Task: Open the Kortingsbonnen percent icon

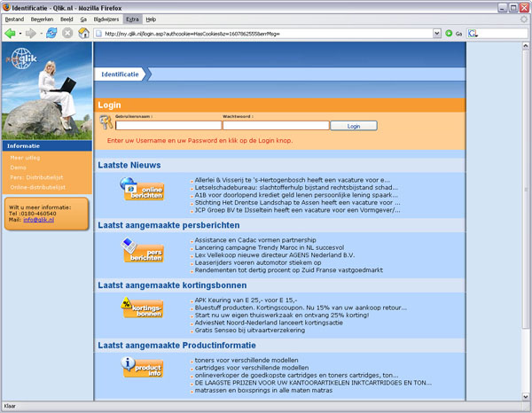Action: tap(142, 308)
